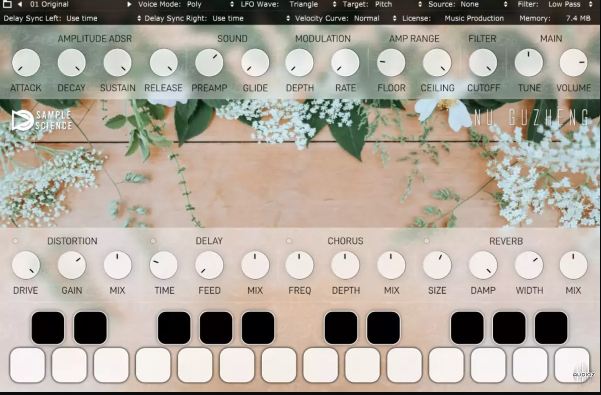The height and width of the screenshot is (395, 601).
Task: Go to the previous preset arrow
Action: pyautogui.click(x=20, y=4)
